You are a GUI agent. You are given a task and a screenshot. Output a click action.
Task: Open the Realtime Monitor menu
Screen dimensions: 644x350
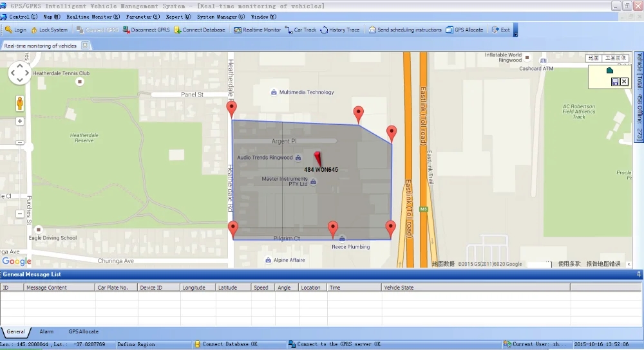point(93,17)
